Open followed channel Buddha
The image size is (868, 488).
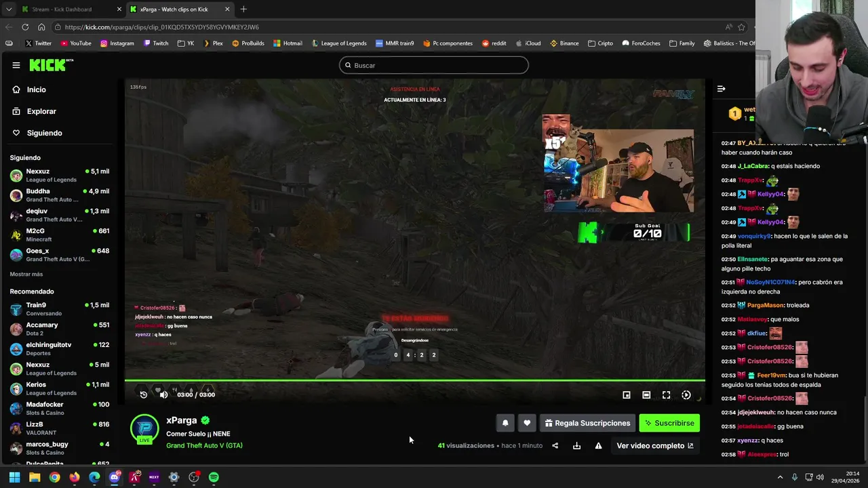(x=60, y=195)
